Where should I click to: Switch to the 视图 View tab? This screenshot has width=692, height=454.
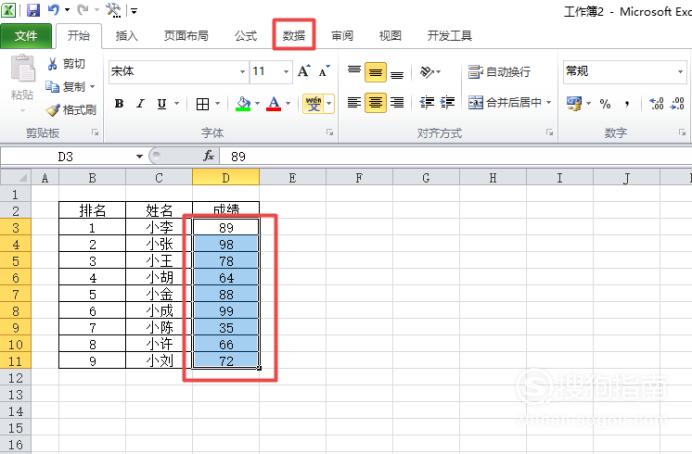tap(390, 36)
